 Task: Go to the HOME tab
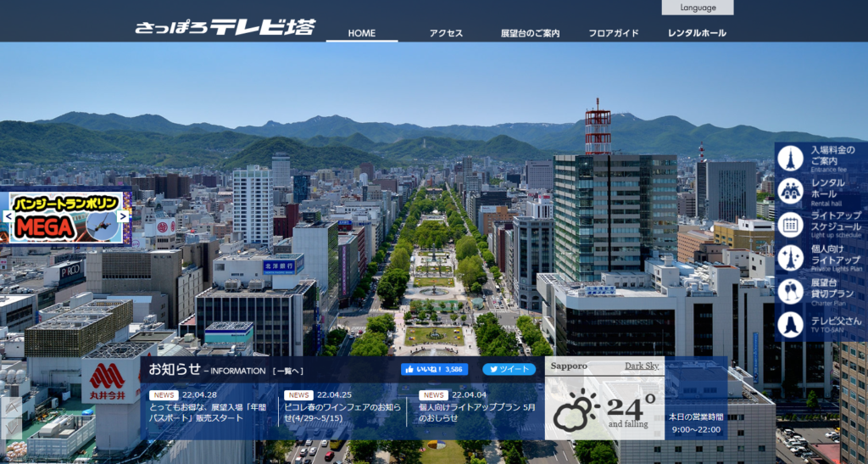(x=361, y=33)
